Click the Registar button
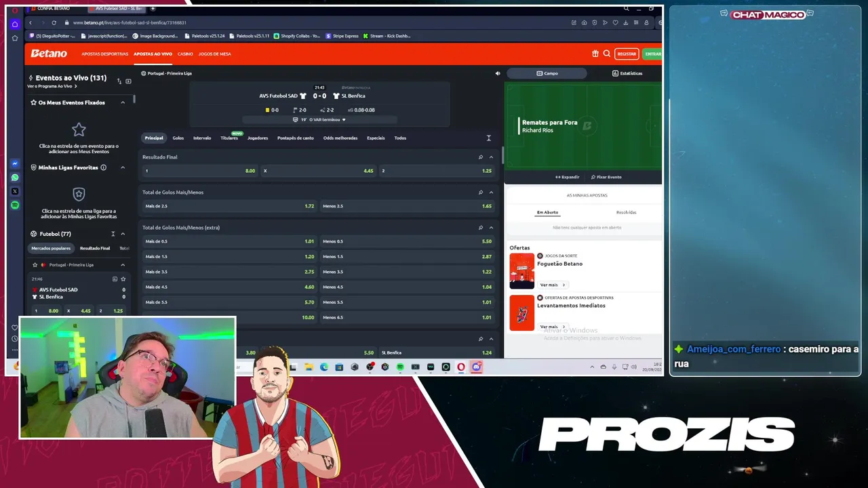The width and height of the screenshot is (868, 488). (x=627, y=54)
